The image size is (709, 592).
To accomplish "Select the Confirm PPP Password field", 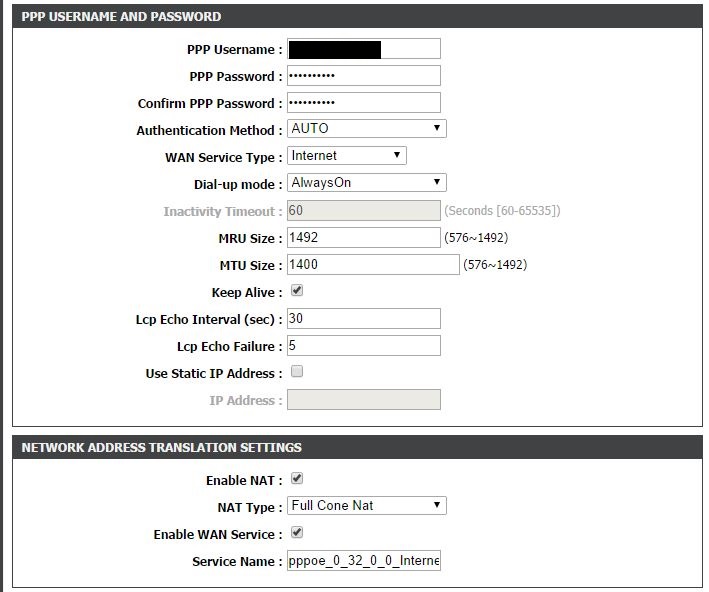I will [x=363, y=103].
